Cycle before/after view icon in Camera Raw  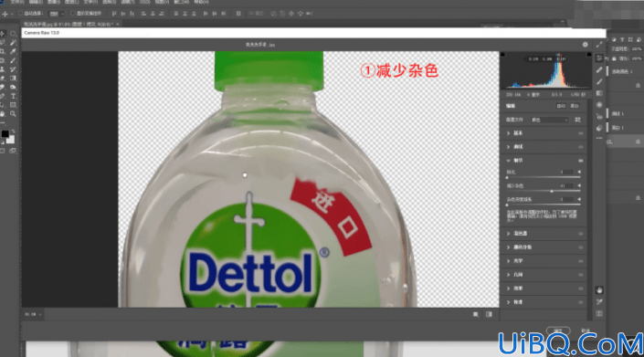[475, 314]
